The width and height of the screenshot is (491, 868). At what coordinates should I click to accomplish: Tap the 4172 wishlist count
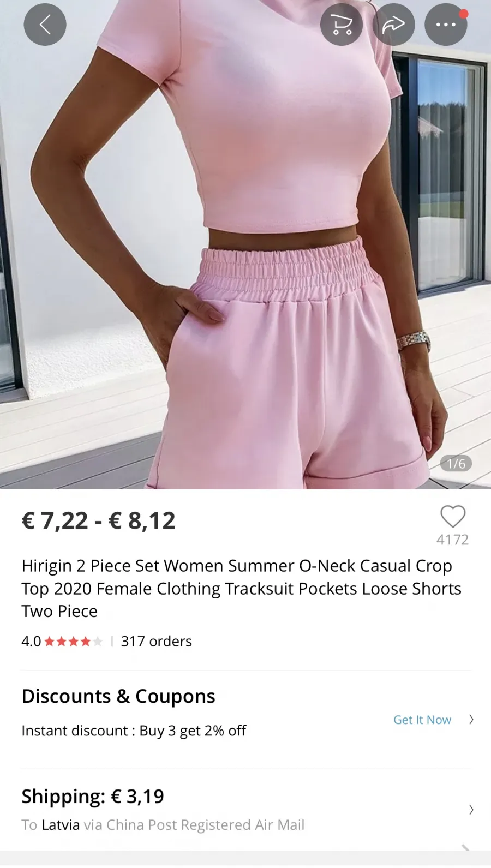click(453, 540)
